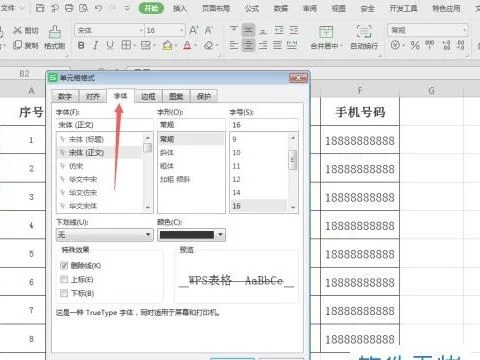Click Wrap Text (自动换行) icon
The image size is (480, 360).
point(364,32)
